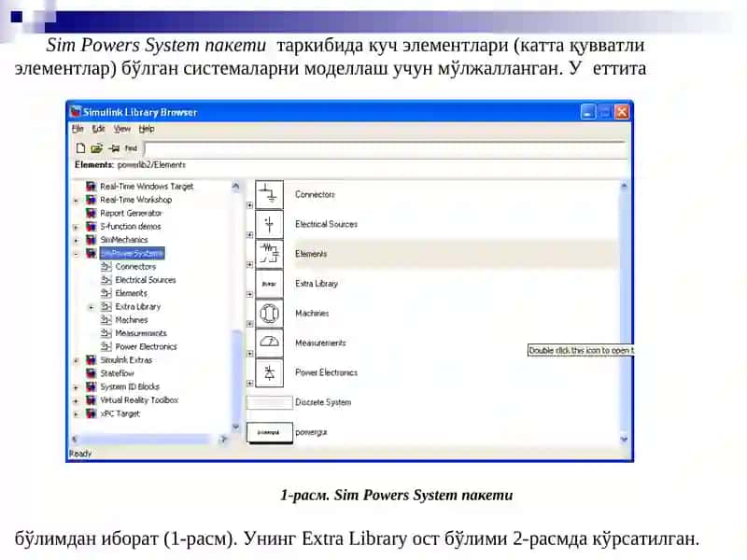Screen dimensions: 747x560
Task: Click the Find button in toolbar
Action: (131, 148)
